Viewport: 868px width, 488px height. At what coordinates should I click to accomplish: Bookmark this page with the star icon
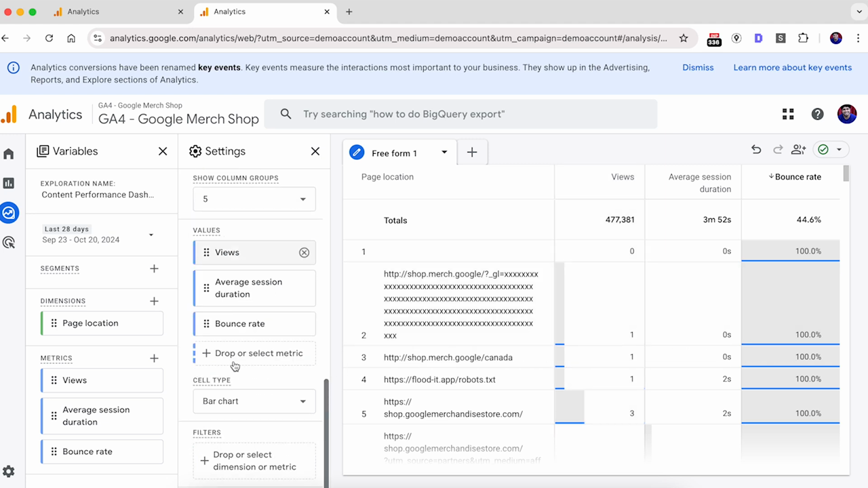point(684,39)
